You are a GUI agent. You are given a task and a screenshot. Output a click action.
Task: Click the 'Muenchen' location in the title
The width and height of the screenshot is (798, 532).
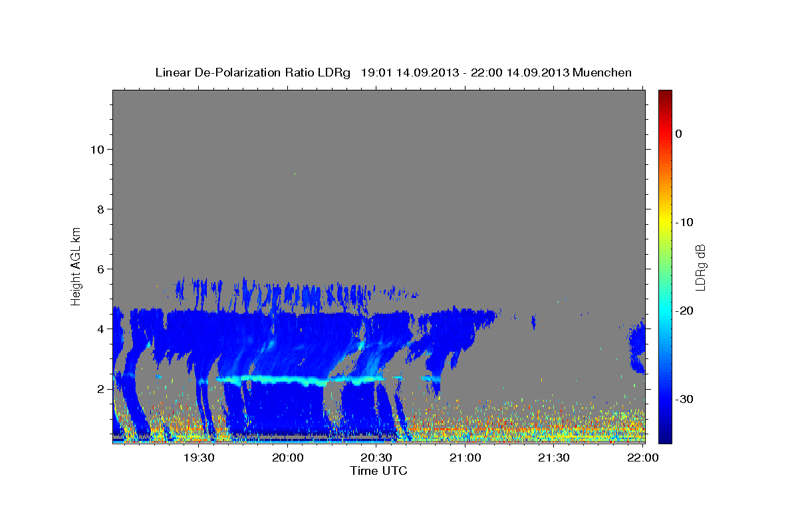click(602, 72)
